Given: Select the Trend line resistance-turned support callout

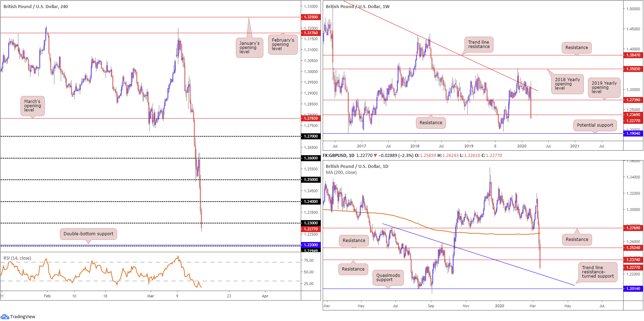Looking at the screenshot, I should (598, 272).
